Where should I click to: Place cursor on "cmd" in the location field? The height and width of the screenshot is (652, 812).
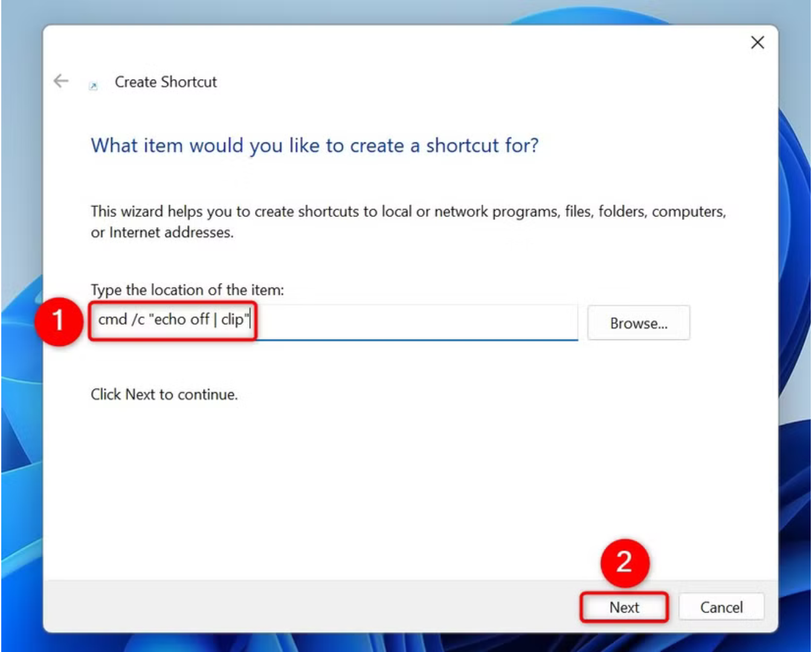112,319
